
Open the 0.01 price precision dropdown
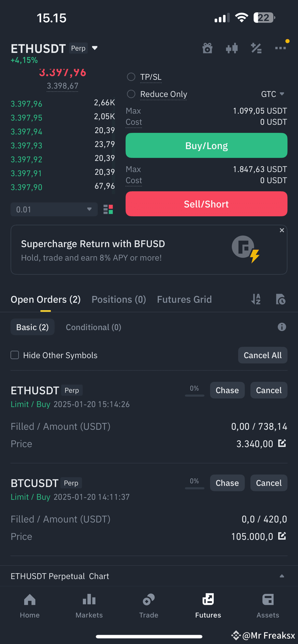[x=54, y=210]
